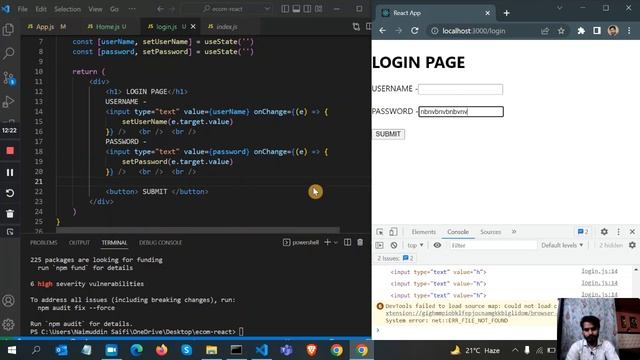Click the SUBMIT button on login page
Viewport: 640px width, 360px height.
[388, 134]
